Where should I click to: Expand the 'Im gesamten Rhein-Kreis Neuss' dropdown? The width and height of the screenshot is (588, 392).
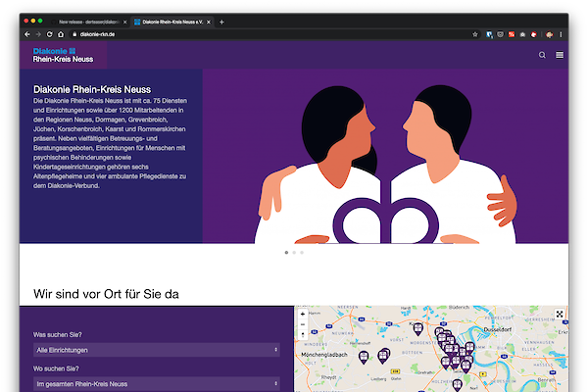tap(157, 383)
